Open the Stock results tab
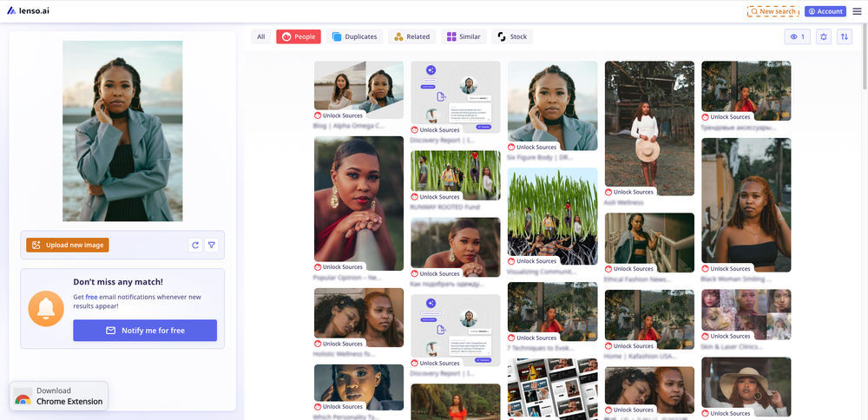868x420 pixels. 512,36
